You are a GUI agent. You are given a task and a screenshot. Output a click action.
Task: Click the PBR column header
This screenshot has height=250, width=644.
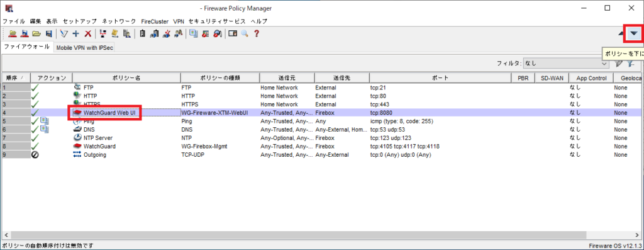[523, 77]
